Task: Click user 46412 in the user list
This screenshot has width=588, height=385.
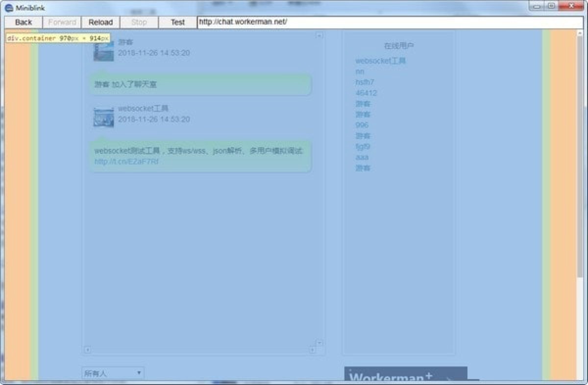Action: (x=366, y=93)
